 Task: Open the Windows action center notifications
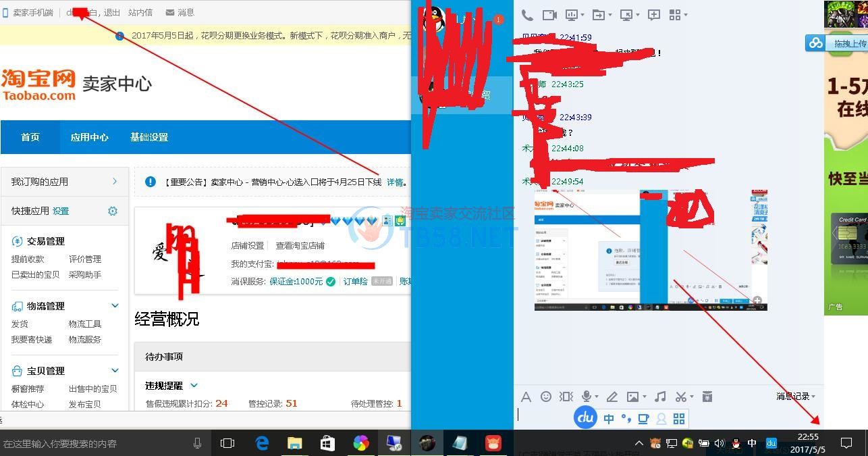click(846, 443)
